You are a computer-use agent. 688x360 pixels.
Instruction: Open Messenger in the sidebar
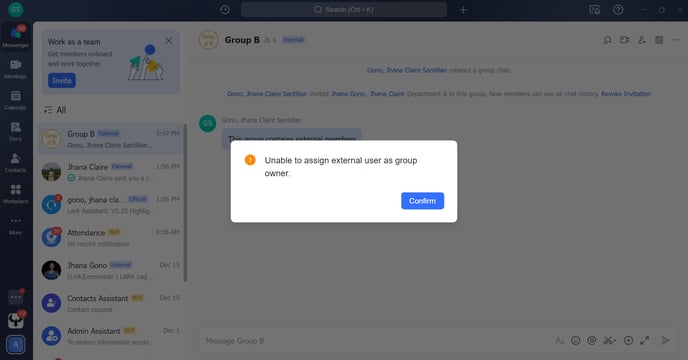click(15, 36)
